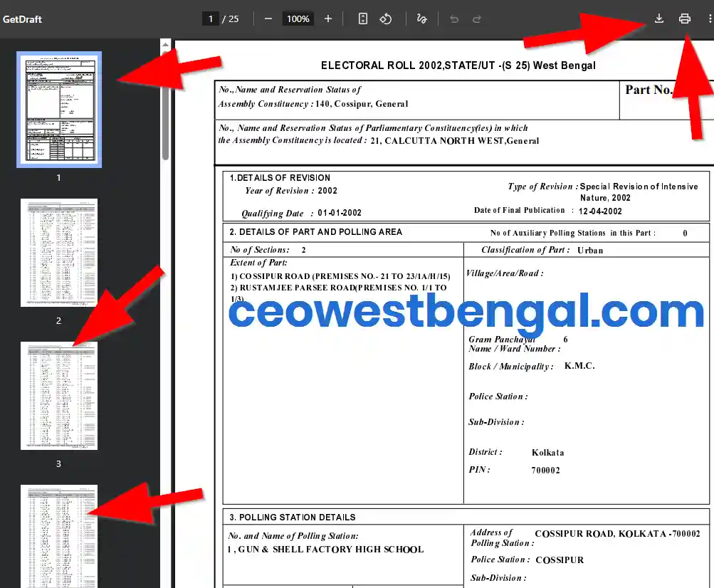Select the currently active page 1 thumbnail
The image size is (714, 588).
58,109
